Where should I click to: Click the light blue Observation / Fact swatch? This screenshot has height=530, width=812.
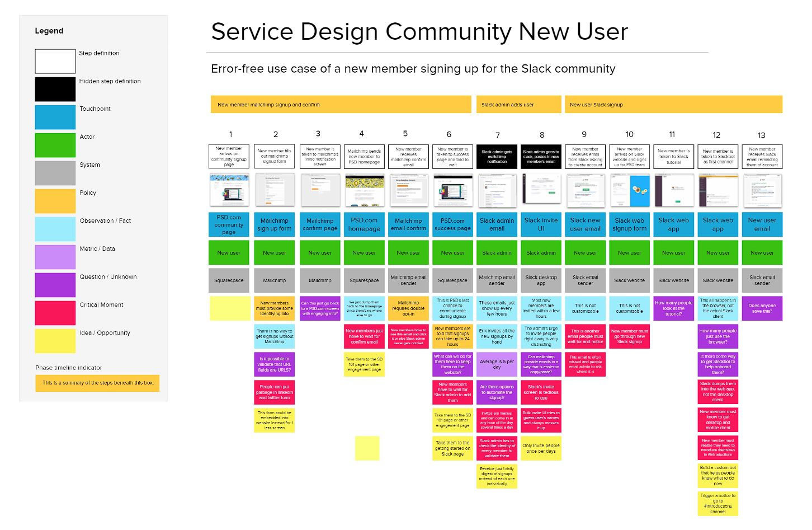point(55,229)
